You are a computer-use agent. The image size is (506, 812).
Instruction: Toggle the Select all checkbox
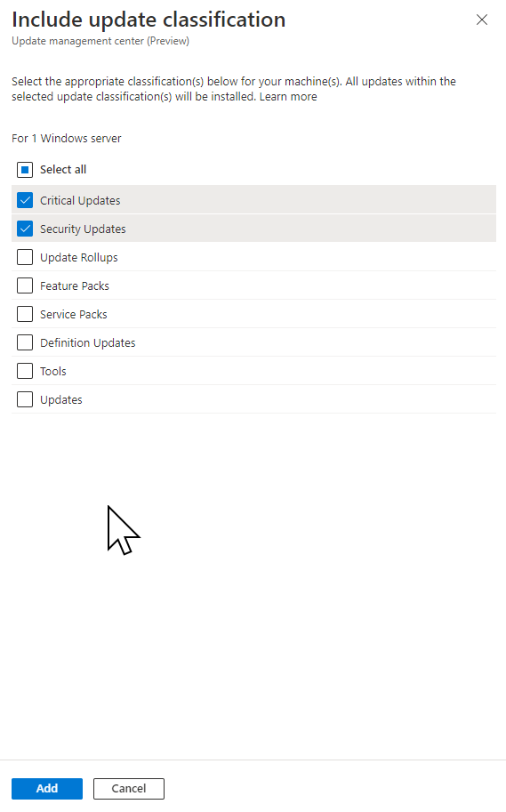pyautogui.click(x=25, y=169)
